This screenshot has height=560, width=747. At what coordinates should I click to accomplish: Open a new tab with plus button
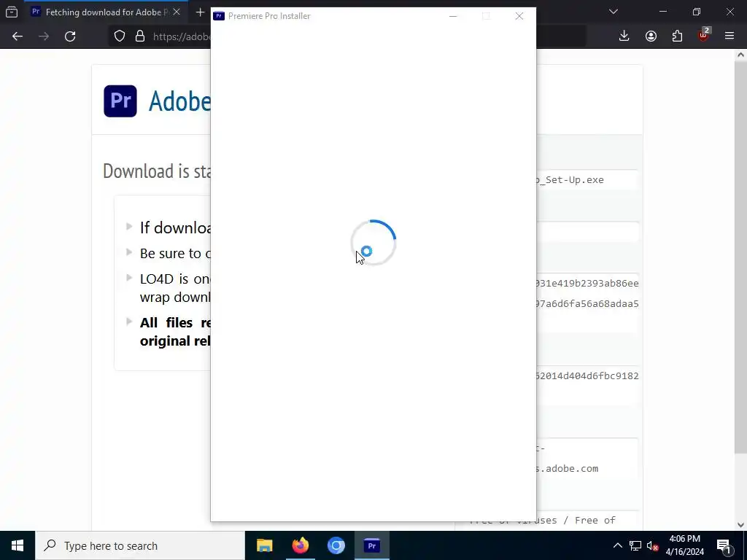click(x=200, y=12)
